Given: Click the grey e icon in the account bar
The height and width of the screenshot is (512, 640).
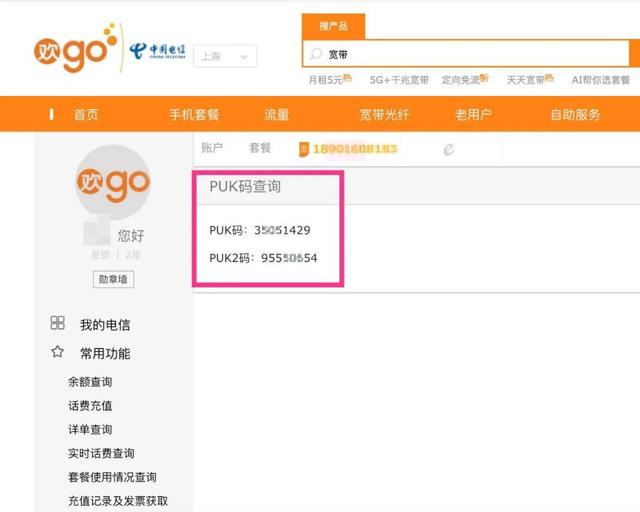Looking at the screenshot, I should pyautogui.click(x=449, y=149).
